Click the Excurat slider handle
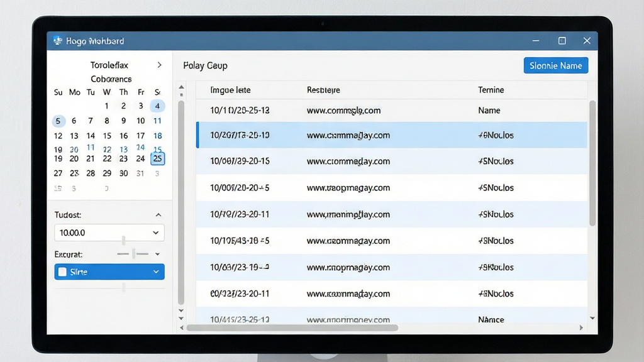Image resolution: width=644 pixels, height=362 pixels. click(133, 254)
